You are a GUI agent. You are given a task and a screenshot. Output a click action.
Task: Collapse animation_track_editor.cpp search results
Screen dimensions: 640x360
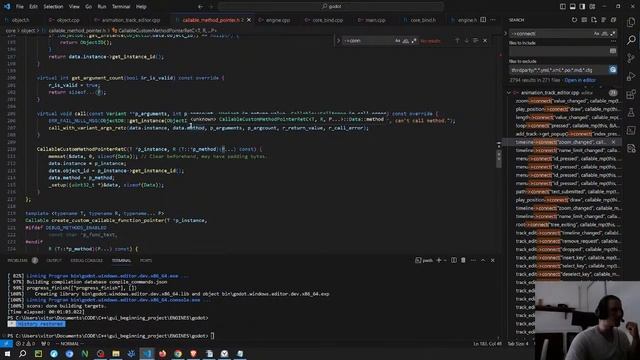(x=509, y=93)
